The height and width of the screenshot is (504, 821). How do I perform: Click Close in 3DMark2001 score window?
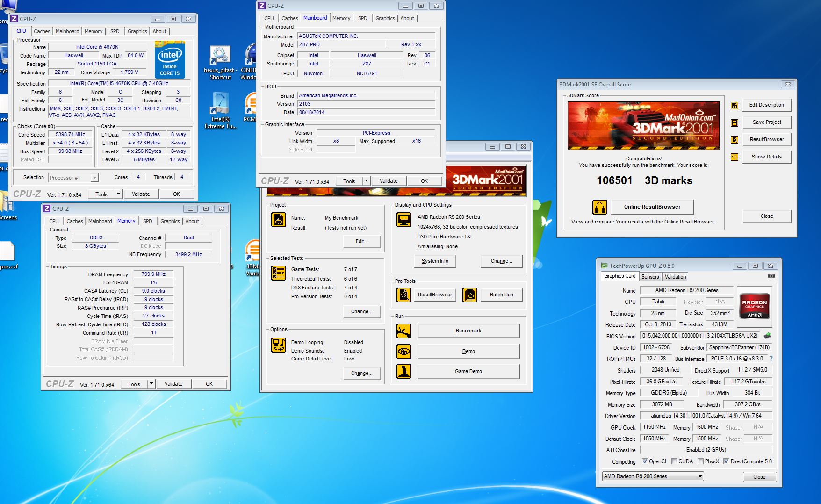767,216
